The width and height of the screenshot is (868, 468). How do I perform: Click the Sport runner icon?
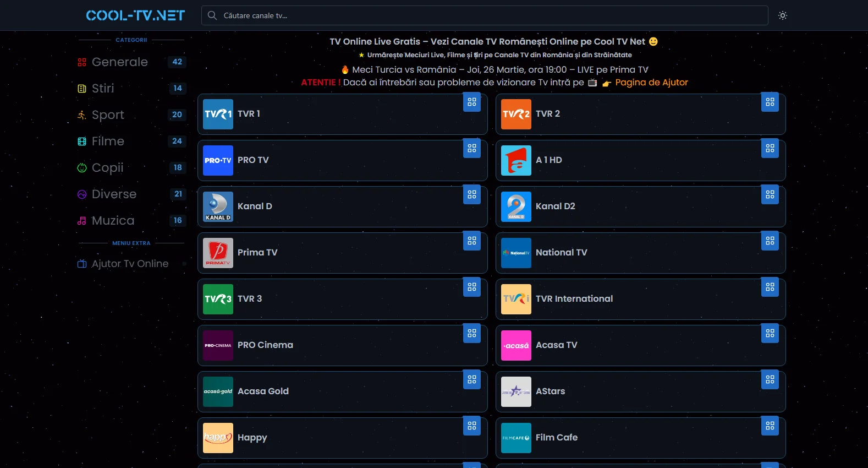point(82,115)
